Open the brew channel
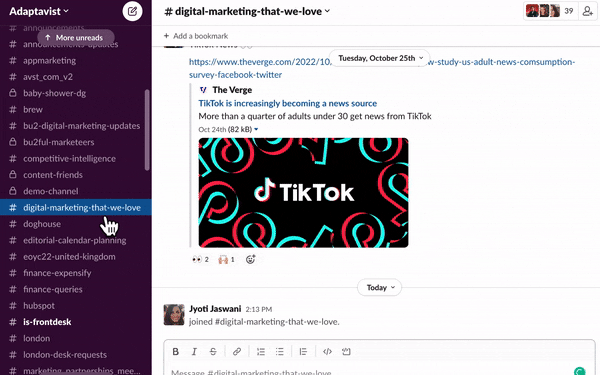 [x=76, y=109]
